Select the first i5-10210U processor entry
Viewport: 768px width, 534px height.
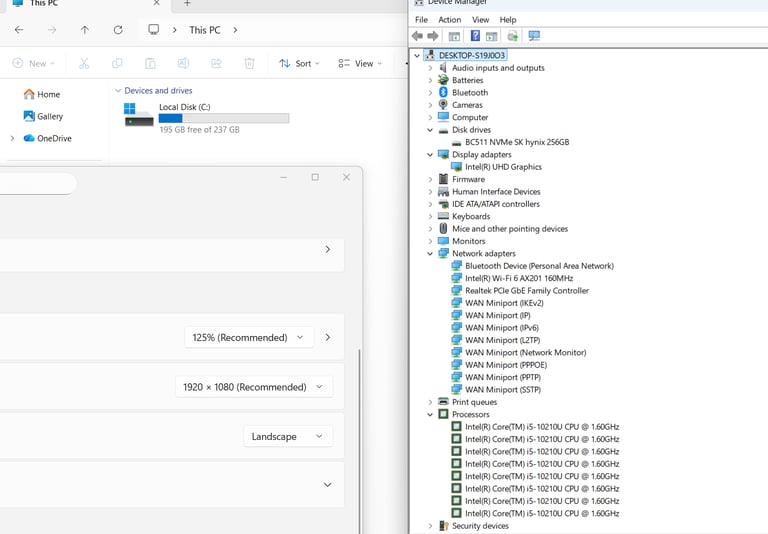pos(542,427)
